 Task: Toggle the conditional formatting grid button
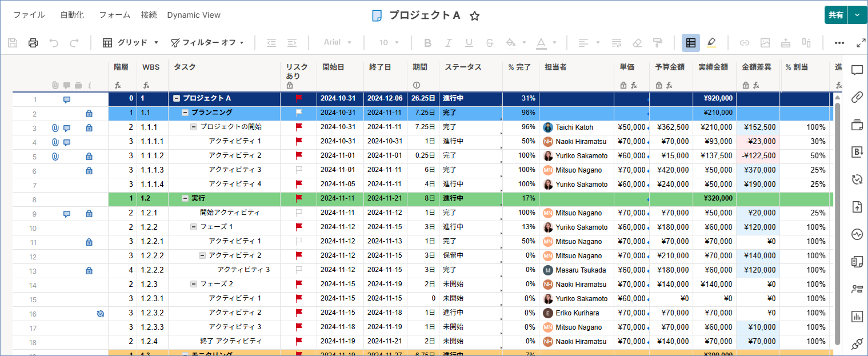coord(690,43)
